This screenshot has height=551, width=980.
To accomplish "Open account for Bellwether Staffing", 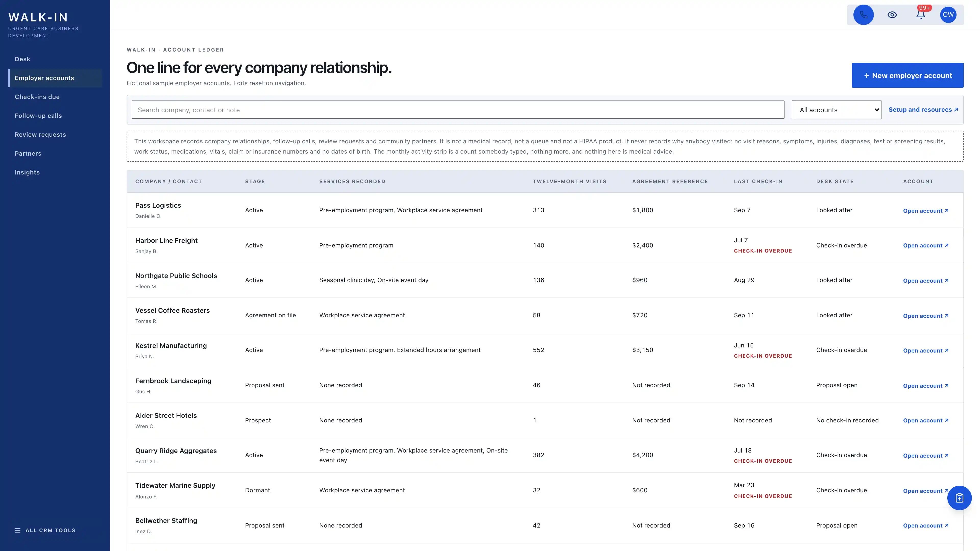I will pos(926,525).
